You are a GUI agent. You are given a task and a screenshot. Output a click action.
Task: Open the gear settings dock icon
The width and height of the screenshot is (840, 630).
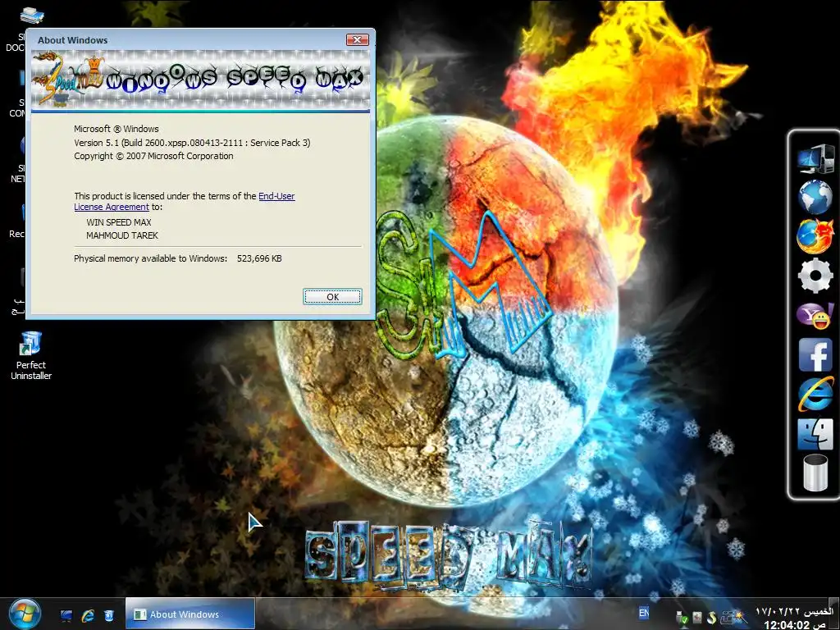pos(815,276)
